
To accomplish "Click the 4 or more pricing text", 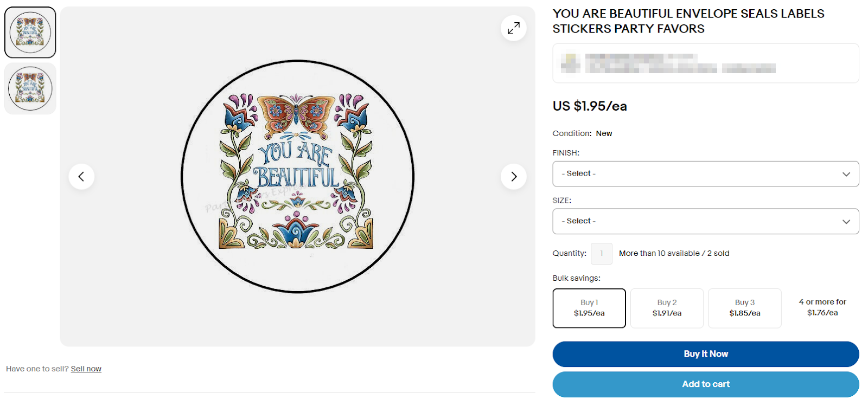I will tap(822, 307).
